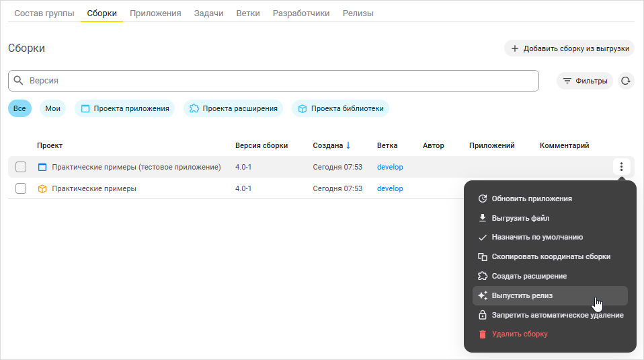
Task: Click the Создана sort arrow icon
Action: 348,145
